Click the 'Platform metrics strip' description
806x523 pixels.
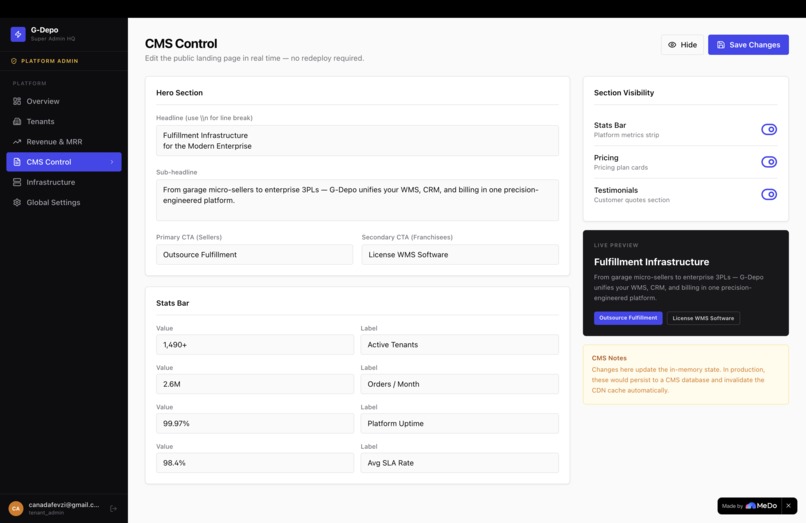(626, 135)
